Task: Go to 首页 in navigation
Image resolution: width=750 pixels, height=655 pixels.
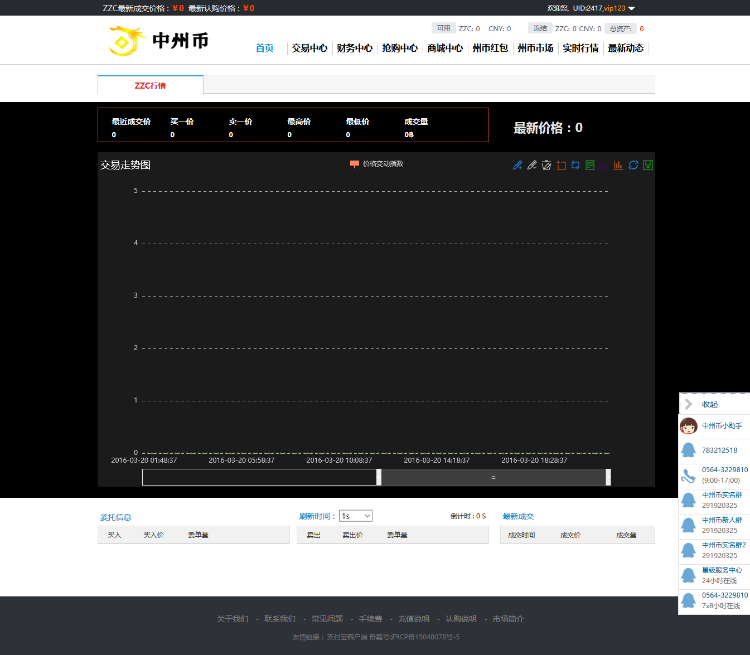Action: tap(265, 48)
